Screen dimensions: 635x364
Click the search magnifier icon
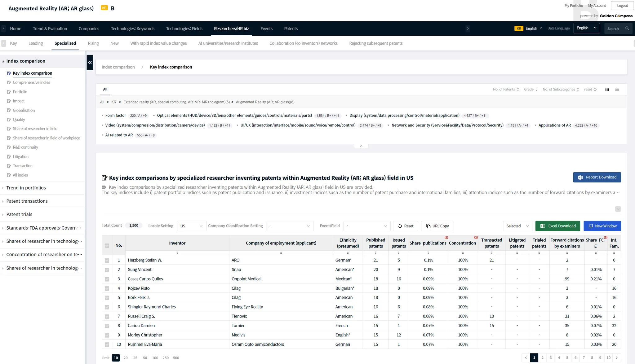click(x=627, y=29)
